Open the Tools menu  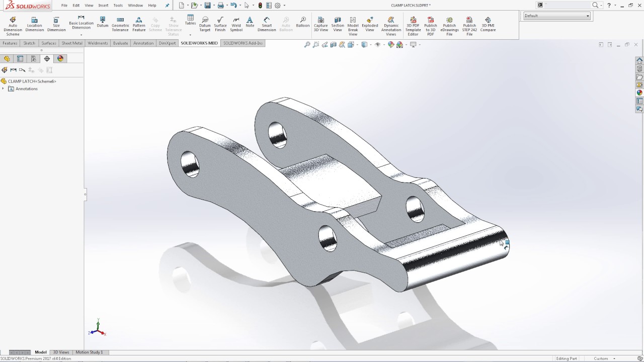(x=118, y=5)
